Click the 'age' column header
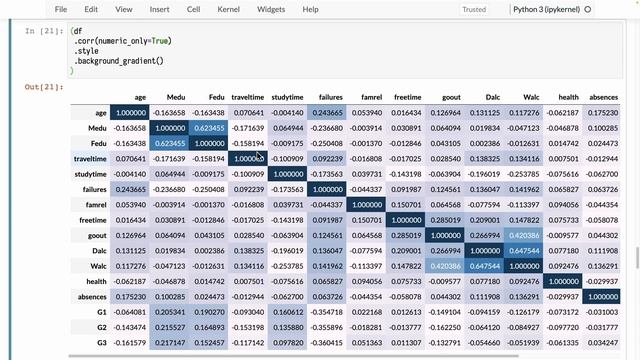This screenshot has height=360, width=640. pos(140,97)
